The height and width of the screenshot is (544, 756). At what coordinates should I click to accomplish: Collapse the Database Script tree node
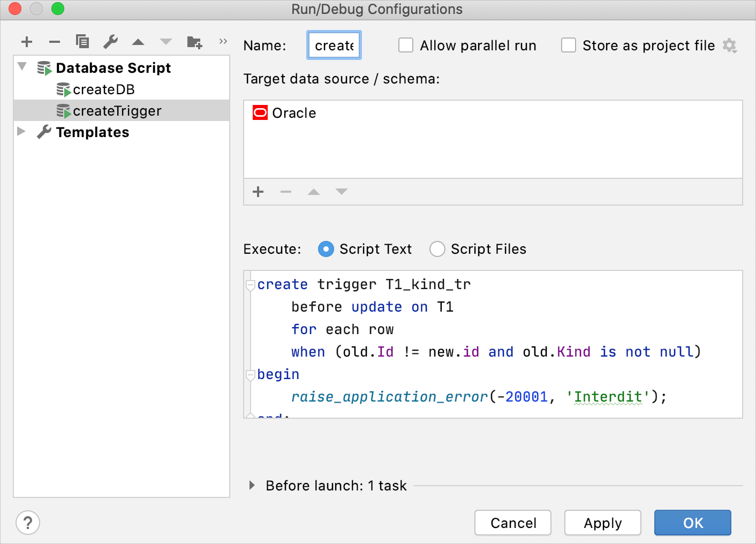(x=22, y=67)
